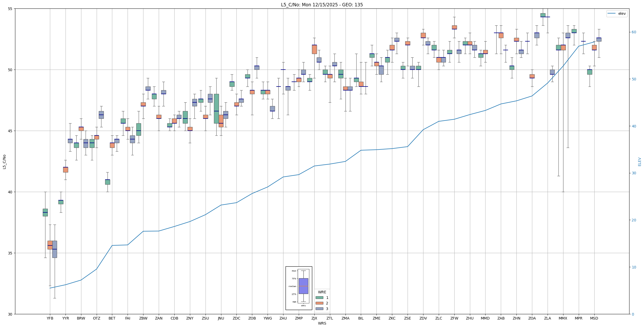The width and height of the screenshot is (644, 328).
Task: Click the ELEV right axis title
Action: [x=640, y=162]
